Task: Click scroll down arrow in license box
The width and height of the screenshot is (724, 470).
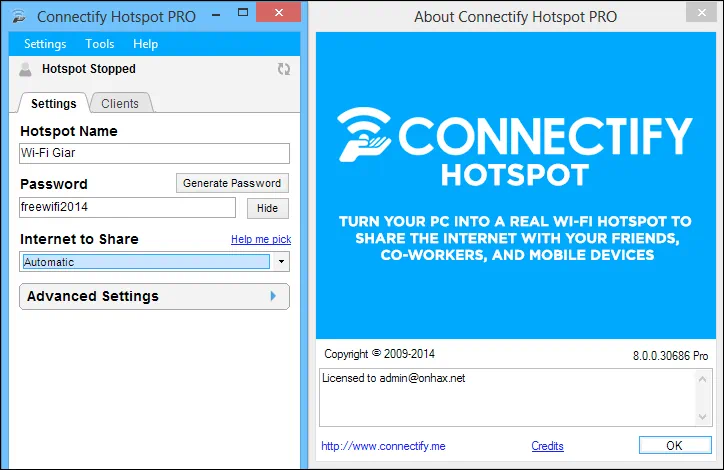Action: tap(702, 416)
